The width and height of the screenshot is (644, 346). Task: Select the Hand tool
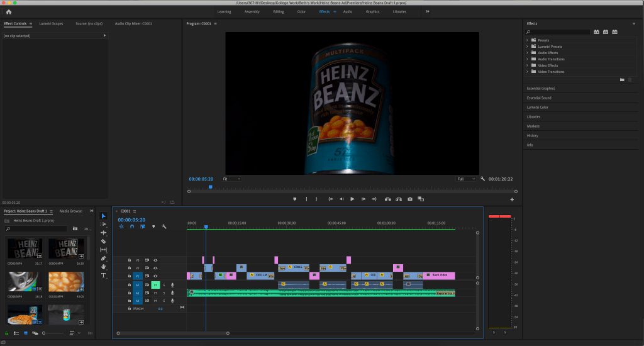coord(104,267)
